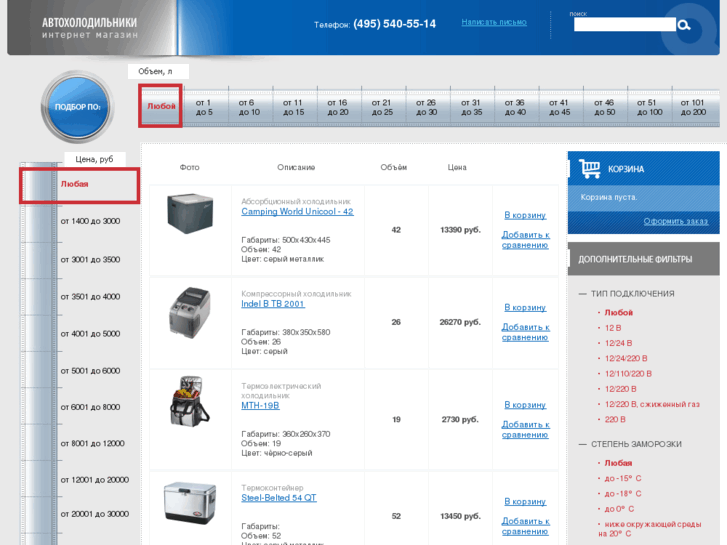Select volume range 'от 31 до 35'

coord(471,107)
